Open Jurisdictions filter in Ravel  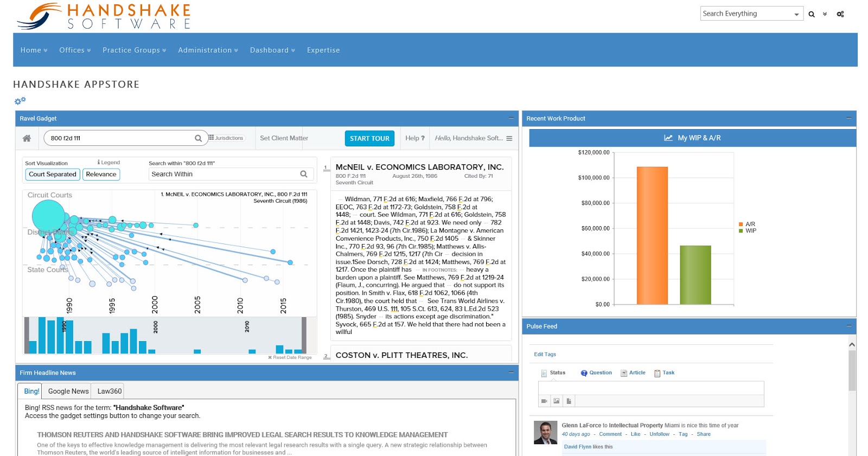coord(227,138)
